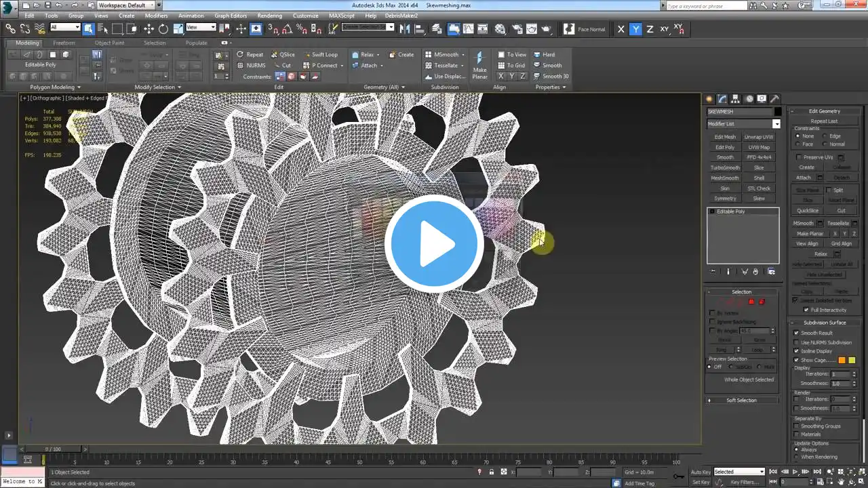Click the QSlice ribbon tool
868x488 pixels.
point(283,55)
